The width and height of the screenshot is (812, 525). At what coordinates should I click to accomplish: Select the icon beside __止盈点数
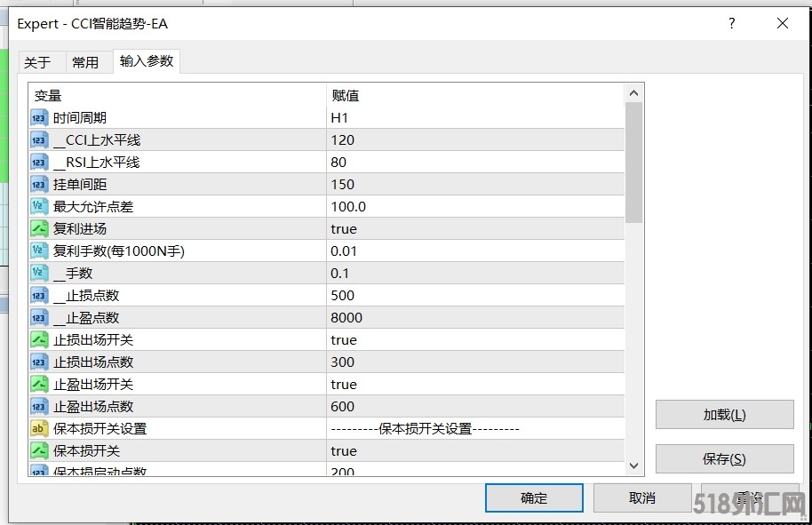pyautogui.click(x=39, y=318)
